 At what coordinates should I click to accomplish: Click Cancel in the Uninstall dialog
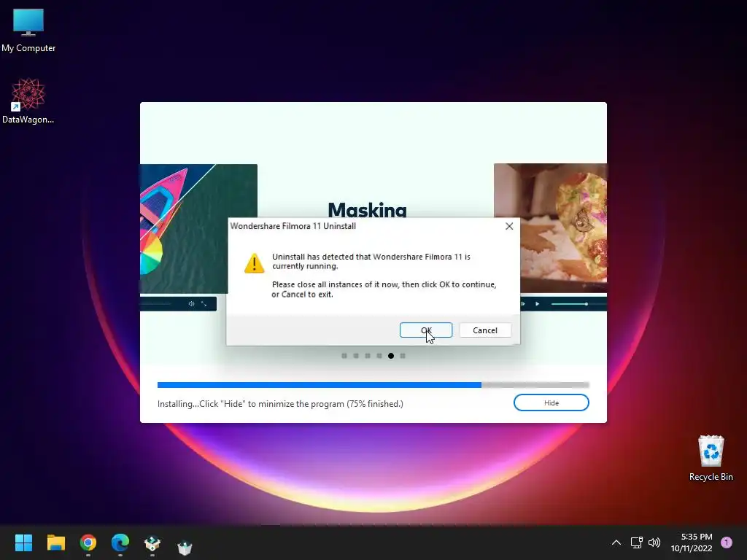pyautogui.click(x=485, y=330)
